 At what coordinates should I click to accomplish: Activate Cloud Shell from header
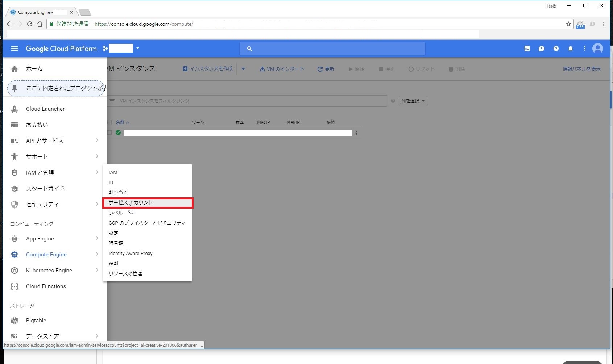click(527, 49)
